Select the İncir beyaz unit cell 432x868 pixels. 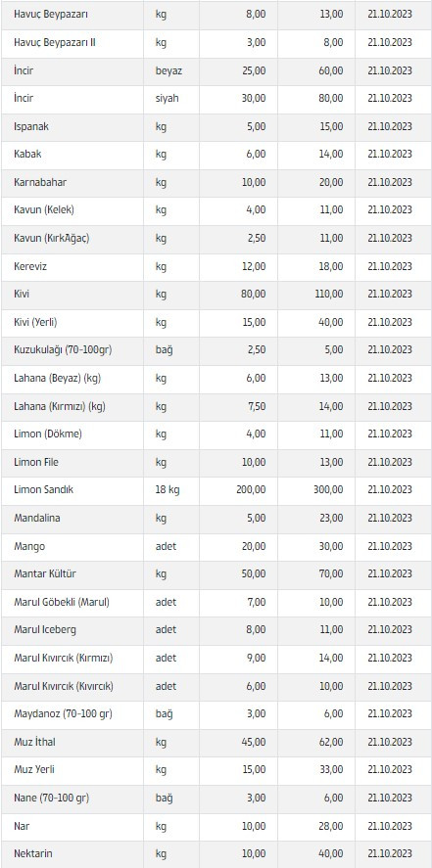point(168,70)
